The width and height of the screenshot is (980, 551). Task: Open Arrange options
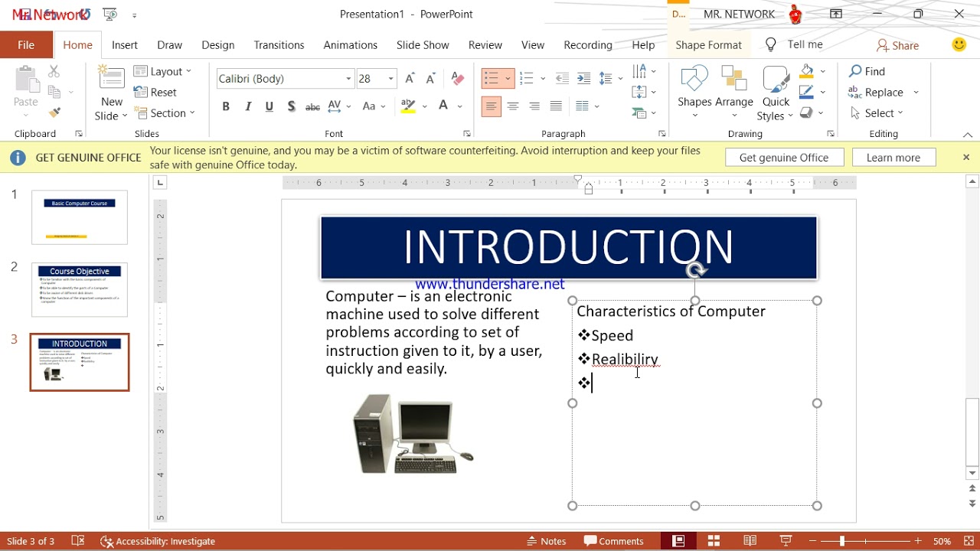click(x=734, y=93)
